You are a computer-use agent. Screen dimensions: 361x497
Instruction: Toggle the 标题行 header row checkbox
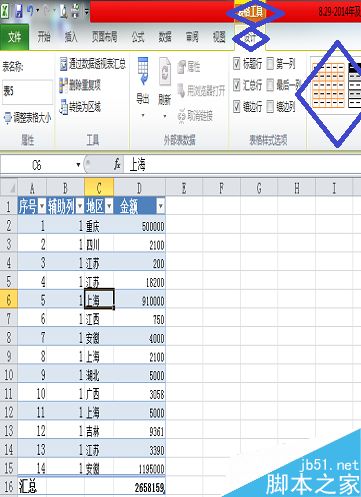click(237, 63)
